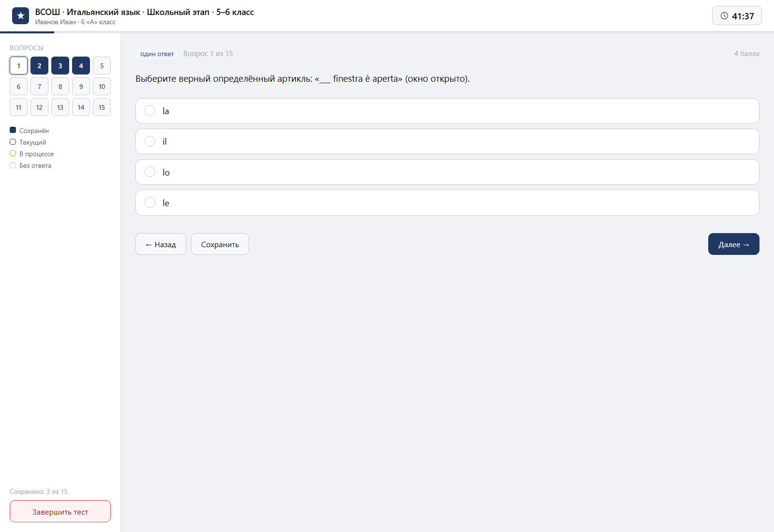Click the clock timer showing 41:37
Viewport: 774px width, 532px height.
coord(737,15)
